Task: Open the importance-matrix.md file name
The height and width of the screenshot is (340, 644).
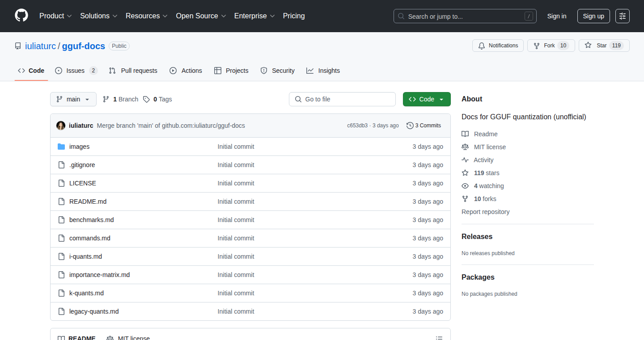Action: point(99,275)
